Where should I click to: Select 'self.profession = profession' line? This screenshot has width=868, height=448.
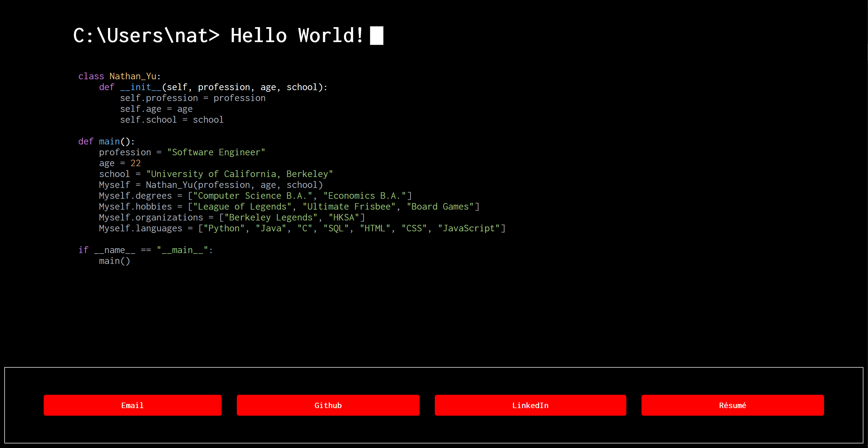click(193, 98)
